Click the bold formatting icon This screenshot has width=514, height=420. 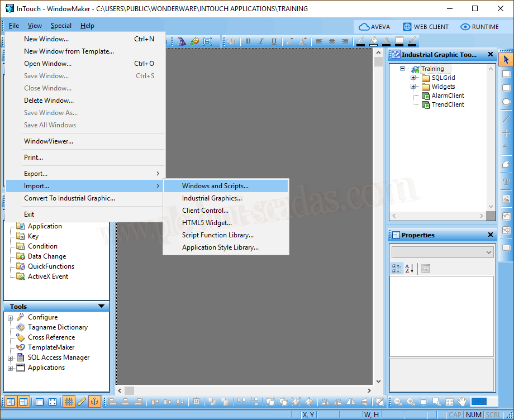248,41
